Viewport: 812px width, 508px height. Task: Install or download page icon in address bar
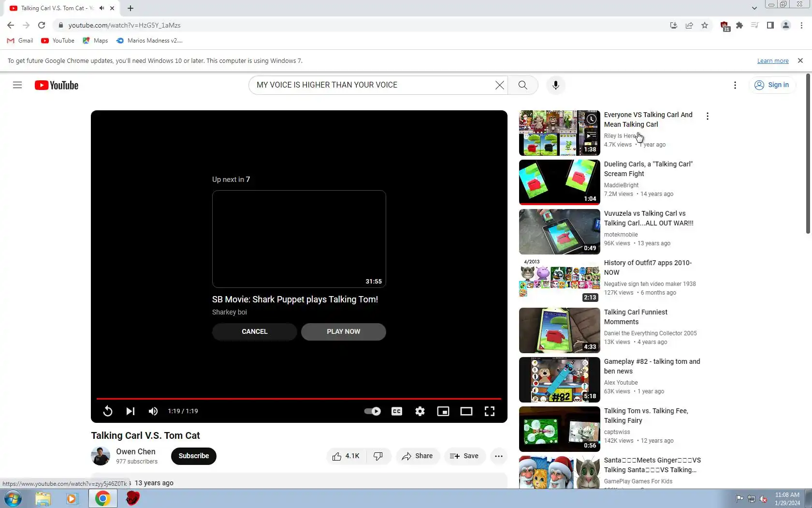[x=674, y=25]
